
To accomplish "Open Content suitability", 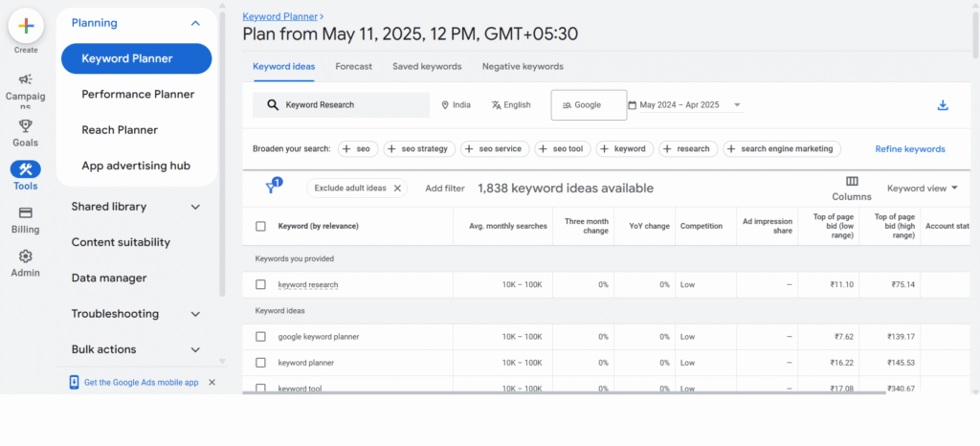I will pyautogui.click(x=121, y=242).
